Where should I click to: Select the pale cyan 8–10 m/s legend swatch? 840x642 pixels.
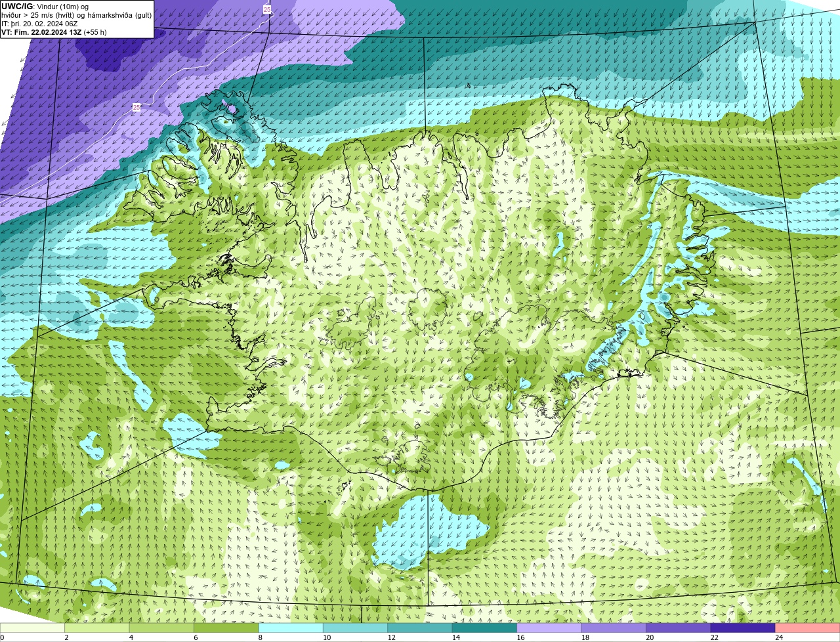291,628
